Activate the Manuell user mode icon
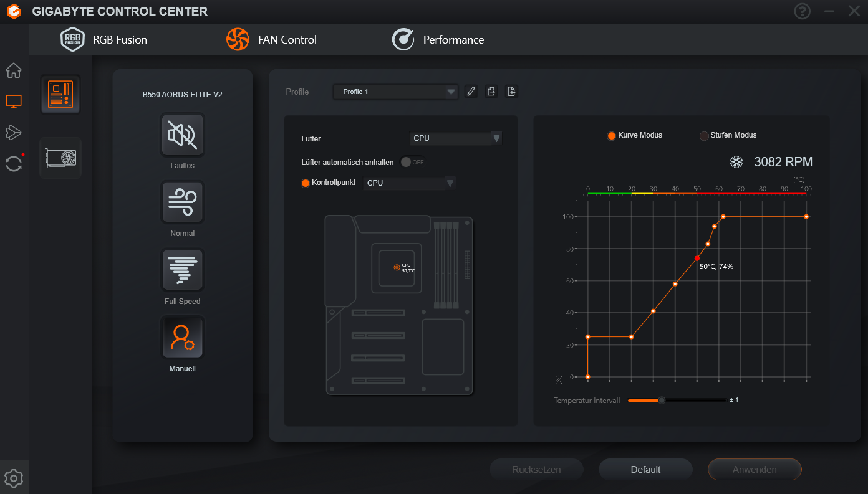 click(183, 337)
